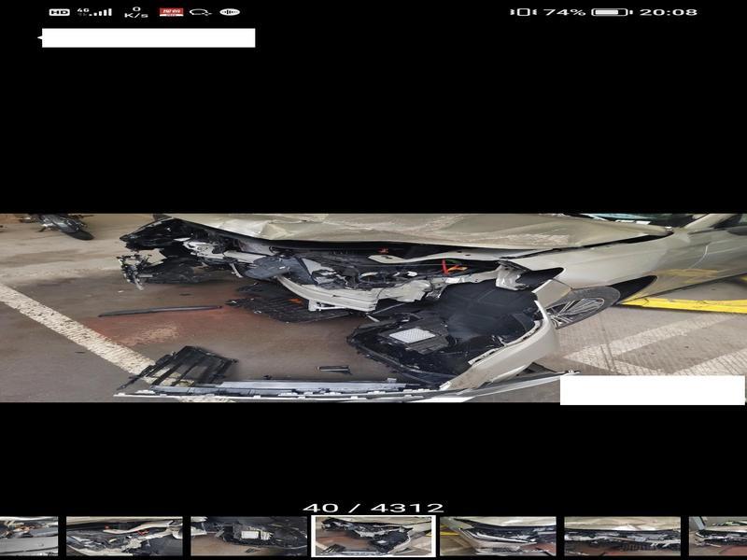Tap the main wrecked car photo
Screen dimensions: 747x560
[373, 308]
